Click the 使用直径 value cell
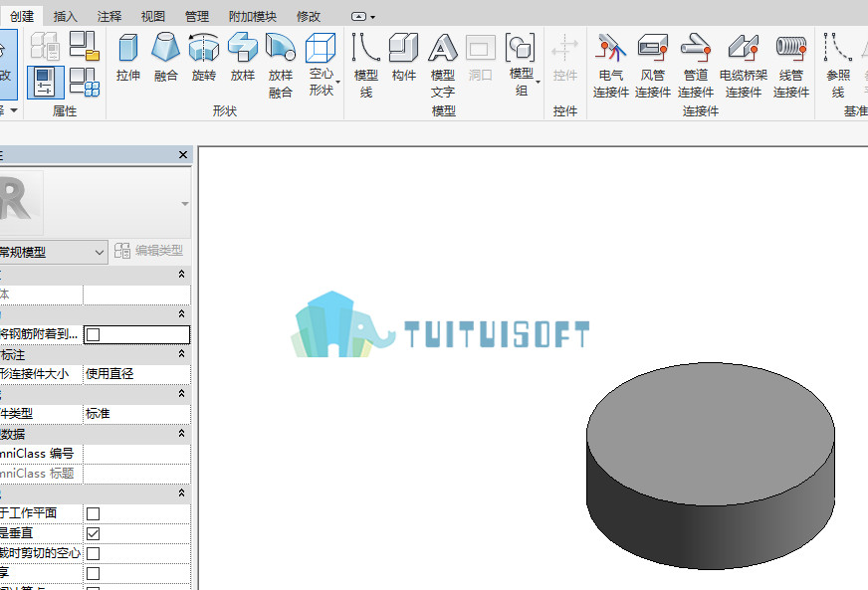Viewport: 868px width, 590px height. [136, 374]
